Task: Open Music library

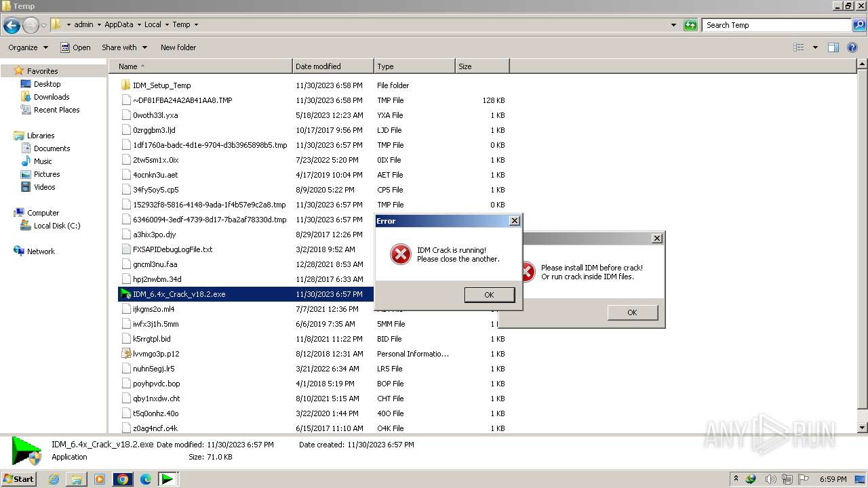Action: (43, 161)
